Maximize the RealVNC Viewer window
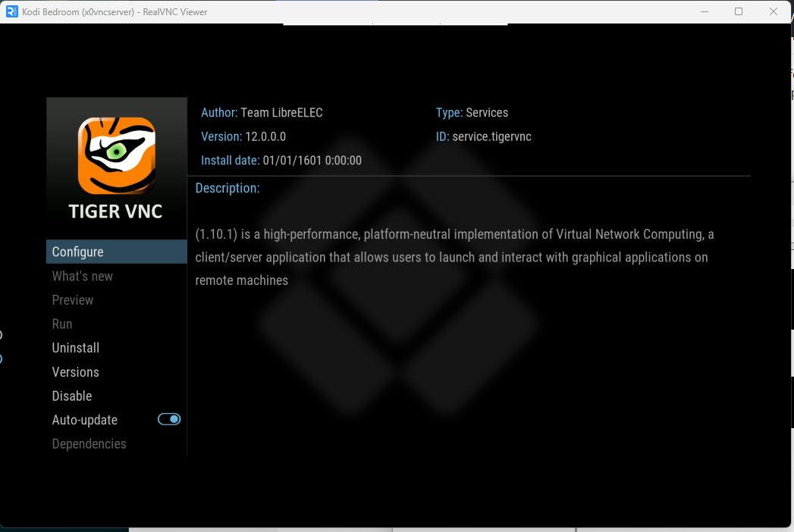Image resolution: width=794 pixels, height=532 pixels. (x=739, y=11)
